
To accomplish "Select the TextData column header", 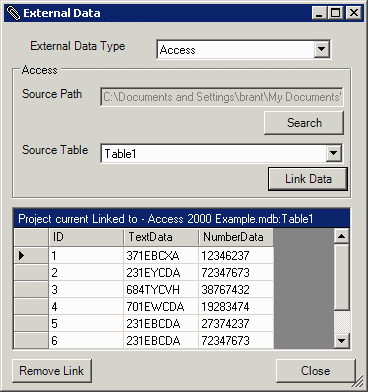I will click(161, 237).
